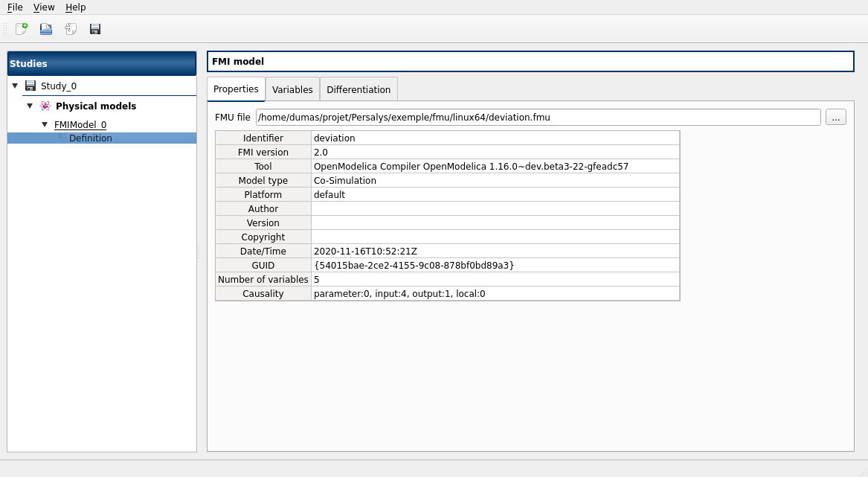The image size is (868, 477).
Task: Click the New study toolbar icon
Action: (x=22, y=29)
